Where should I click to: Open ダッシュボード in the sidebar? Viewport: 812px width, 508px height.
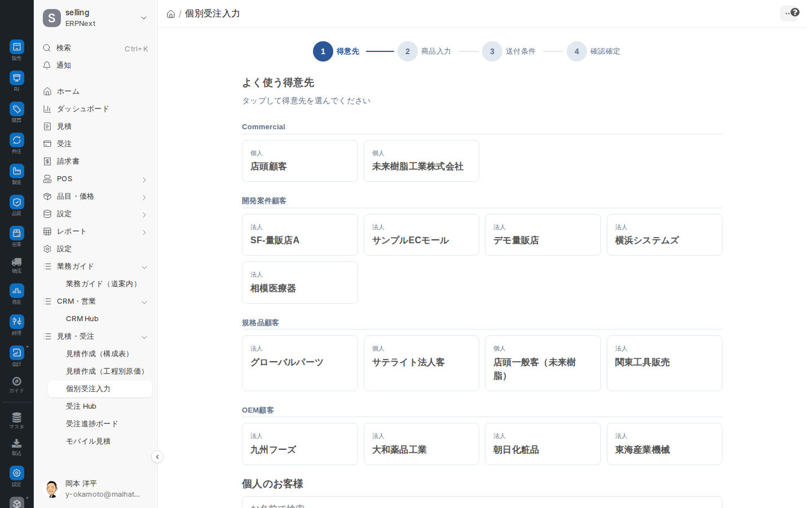[96, 109]
